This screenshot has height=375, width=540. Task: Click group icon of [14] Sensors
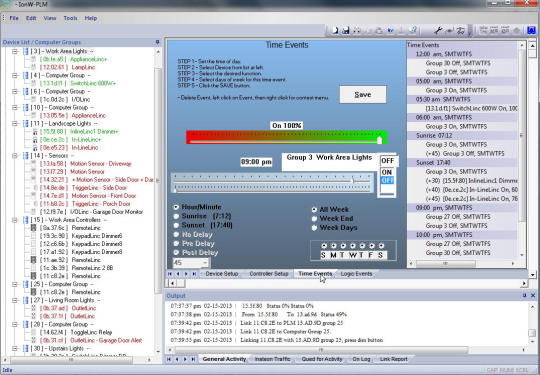pyautogui.click(x=26, y=156)
